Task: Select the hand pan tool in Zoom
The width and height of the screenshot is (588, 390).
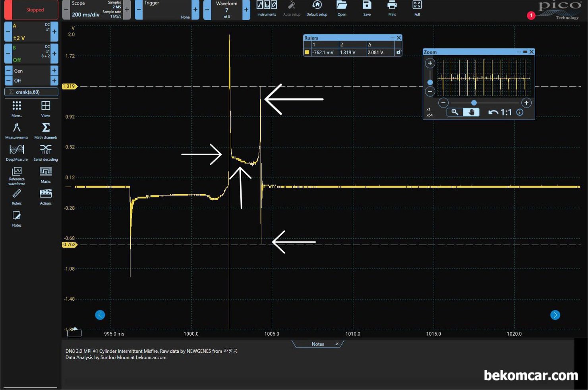Action: (472, 112)
